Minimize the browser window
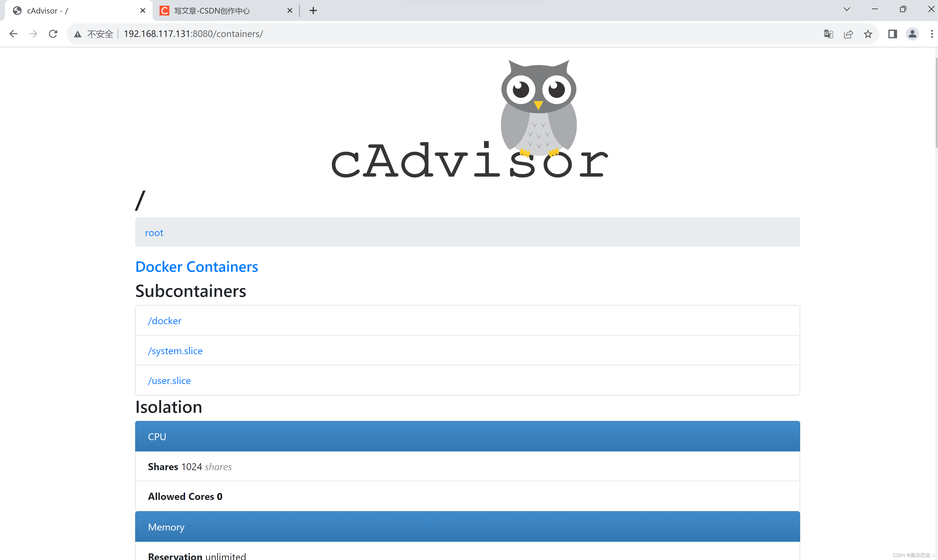This screenshot has width=938, height=560. click(875, 9)
